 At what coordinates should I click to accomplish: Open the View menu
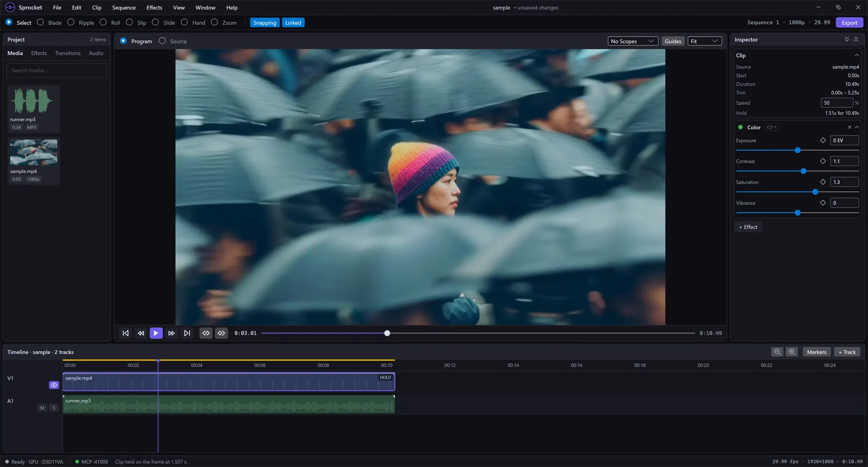pyautogui.click(x=179, y=8)
